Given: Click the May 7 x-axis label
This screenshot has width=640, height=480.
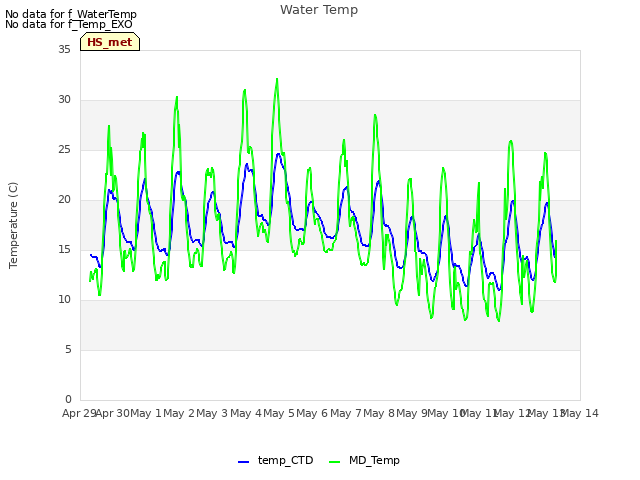Looking at the screenshot, I should coord(346,413).
